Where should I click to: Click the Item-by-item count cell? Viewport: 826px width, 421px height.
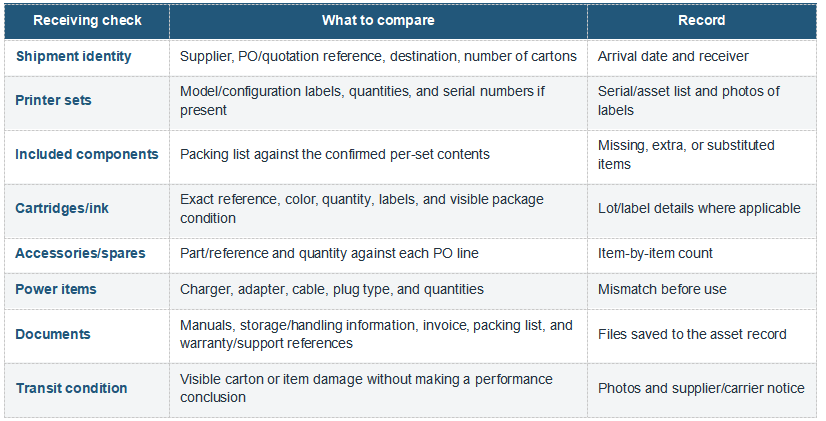click(x=655, y=253)
